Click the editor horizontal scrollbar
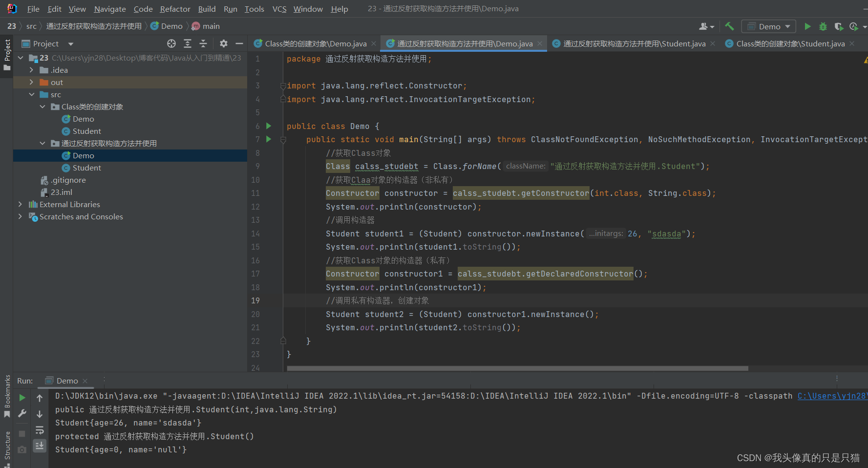Image resolution: width=868 pixels, height=468 pixels. pos(517,368)
